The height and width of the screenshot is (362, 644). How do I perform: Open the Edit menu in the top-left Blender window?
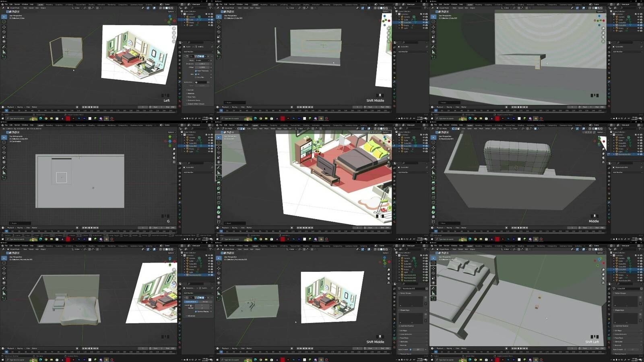pos(11,4)
